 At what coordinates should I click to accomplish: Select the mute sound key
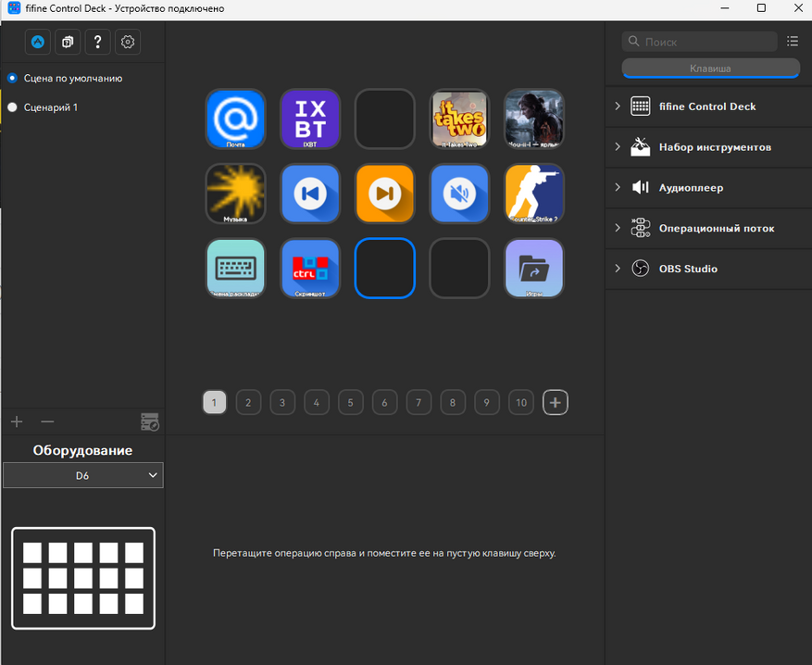(x=459, y=194)
